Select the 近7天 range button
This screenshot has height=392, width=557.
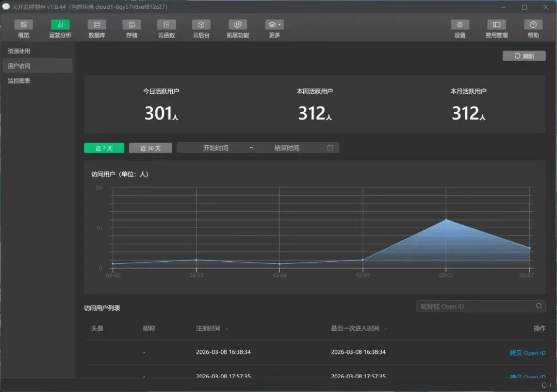pyautogui.click(x=104, y=148)
